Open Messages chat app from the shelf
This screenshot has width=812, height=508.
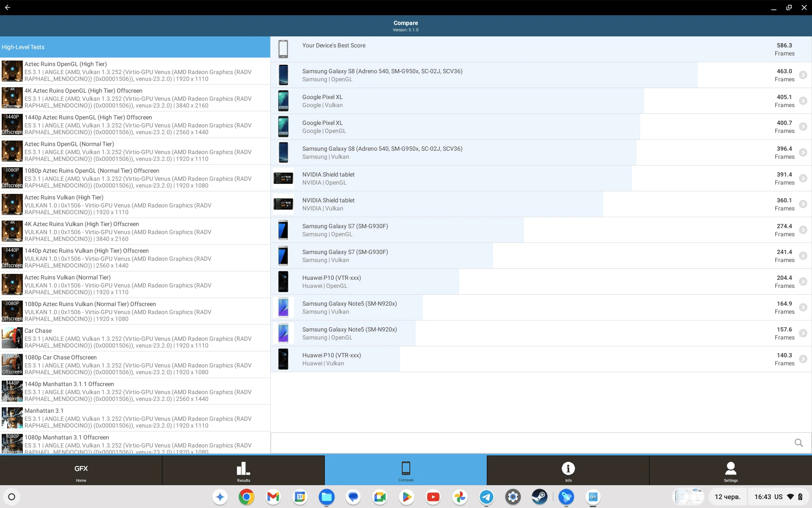click(353, 497)
